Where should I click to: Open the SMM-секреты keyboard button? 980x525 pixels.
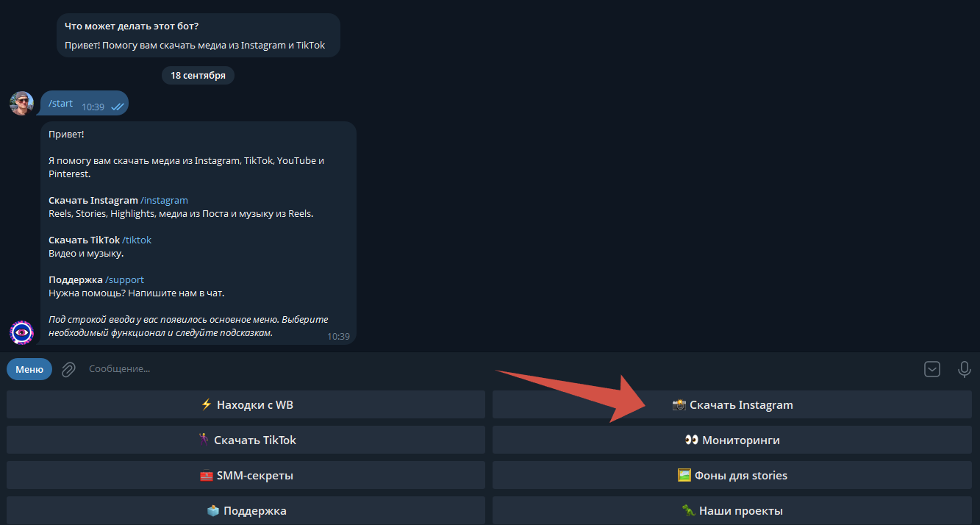click(246, 475)
